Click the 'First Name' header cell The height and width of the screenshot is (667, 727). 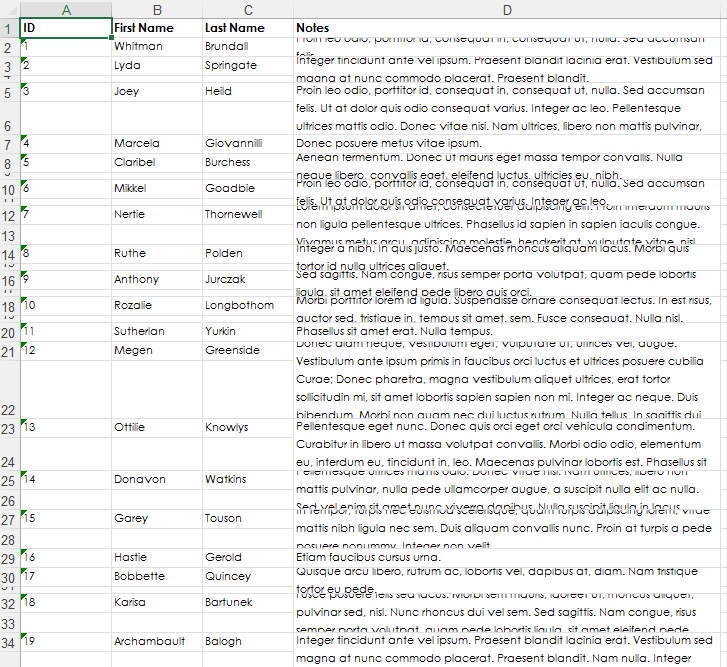(157, 28)
